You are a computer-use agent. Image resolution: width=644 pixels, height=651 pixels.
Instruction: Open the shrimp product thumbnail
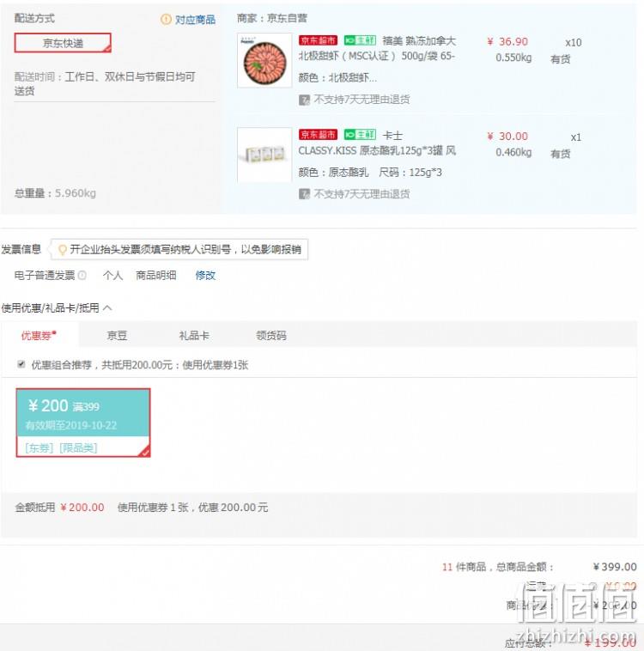point(265,60)
